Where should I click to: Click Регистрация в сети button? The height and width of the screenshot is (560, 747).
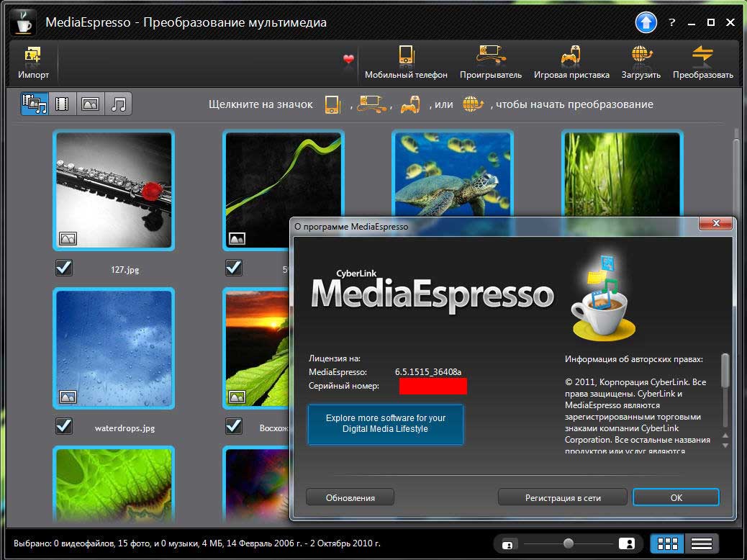[x=563, y=497]
